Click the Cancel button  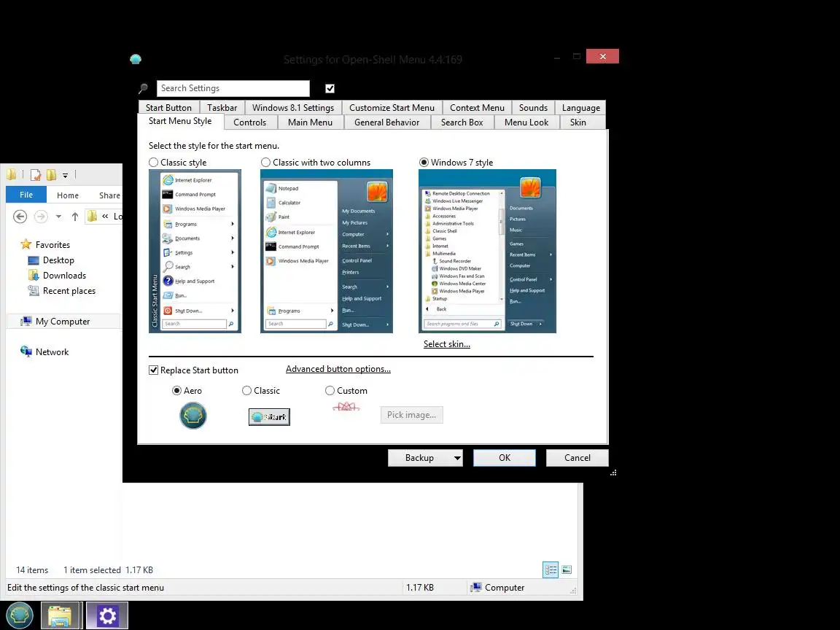[577, 458]
